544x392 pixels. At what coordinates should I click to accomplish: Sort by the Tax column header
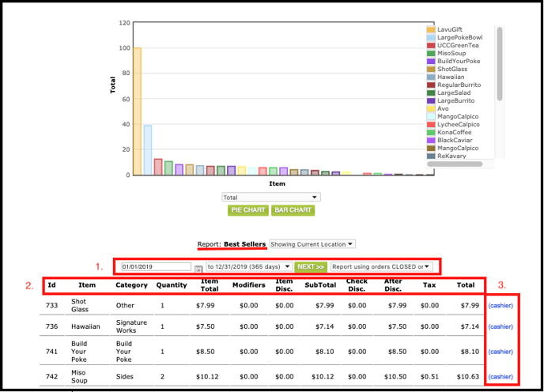[429, 285]
